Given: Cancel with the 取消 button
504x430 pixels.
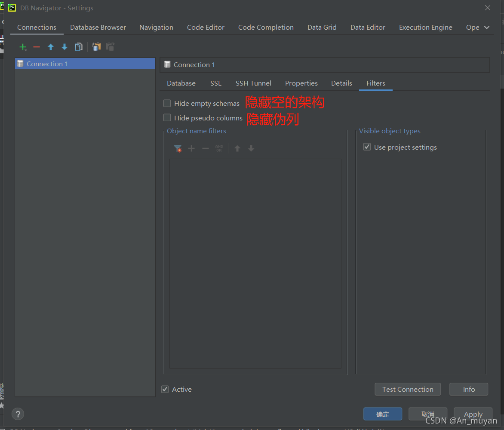Looking at the screenshot, I should pyautogui.click(x=427, y=414).
